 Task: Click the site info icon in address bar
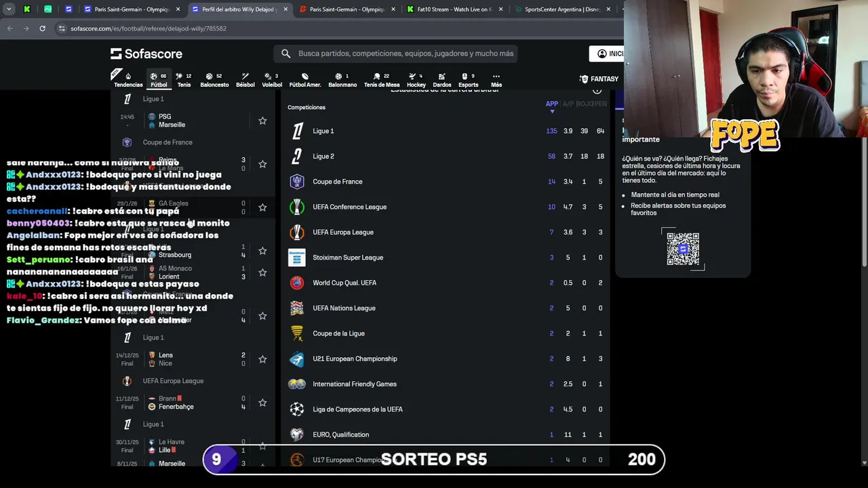coord(62,28)
